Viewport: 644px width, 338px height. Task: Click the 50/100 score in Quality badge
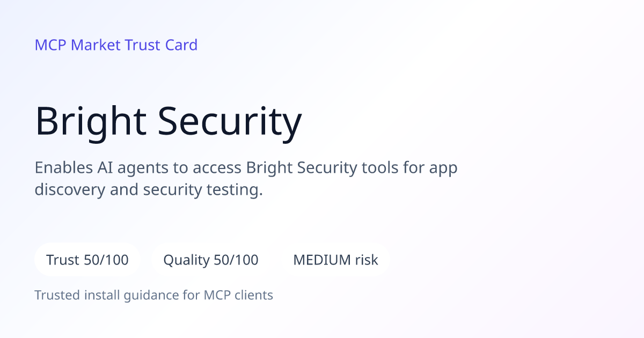(236, 260)
